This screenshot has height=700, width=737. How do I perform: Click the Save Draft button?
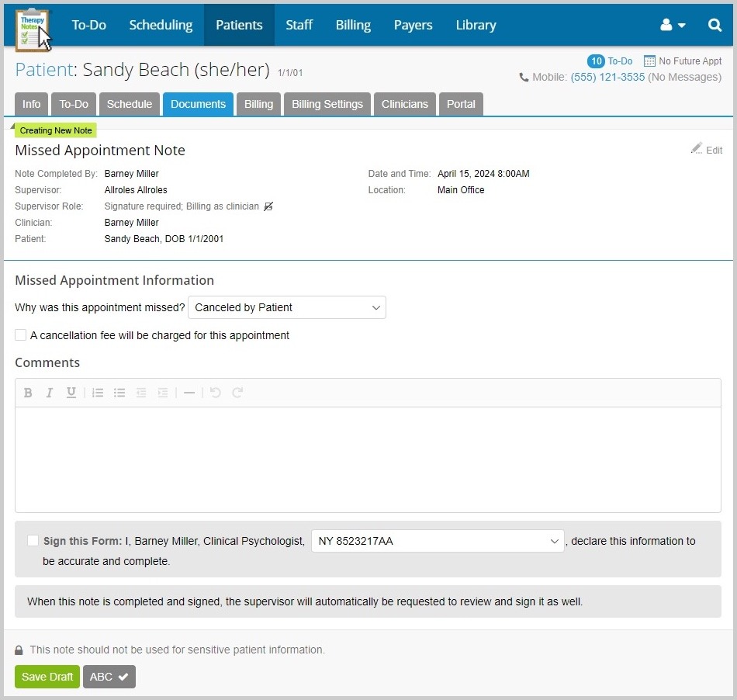point(47,677)
